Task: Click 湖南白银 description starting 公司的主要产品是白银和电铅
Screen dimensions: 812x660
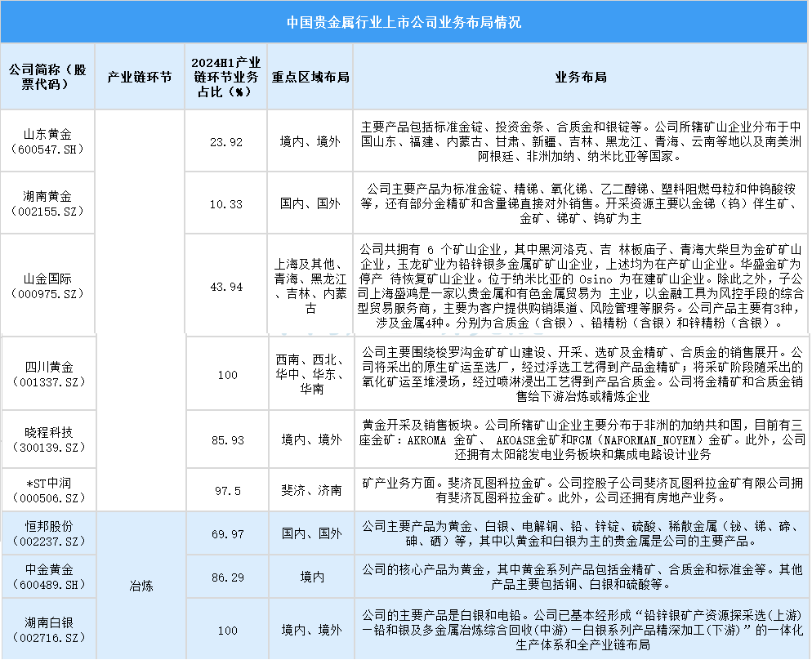Action: point(582,630)
